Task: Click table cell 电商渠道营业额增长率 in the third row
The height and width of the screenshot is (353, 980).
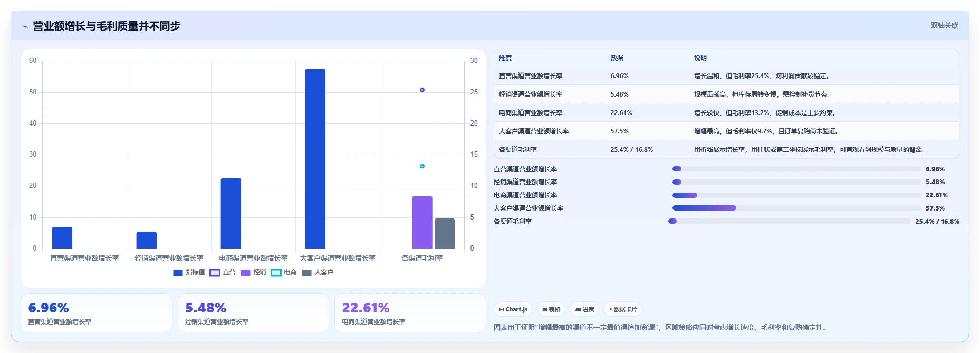Action: tap(531, 113)
